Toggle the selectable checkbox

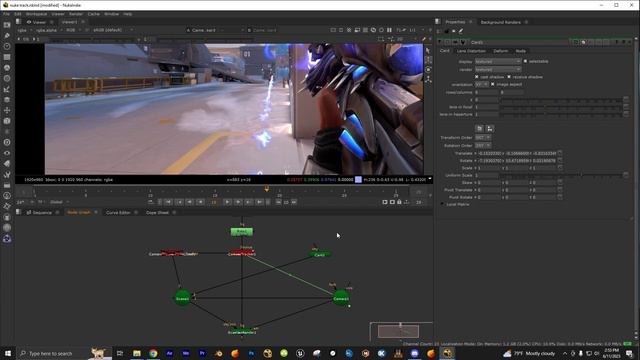point(525,61)
